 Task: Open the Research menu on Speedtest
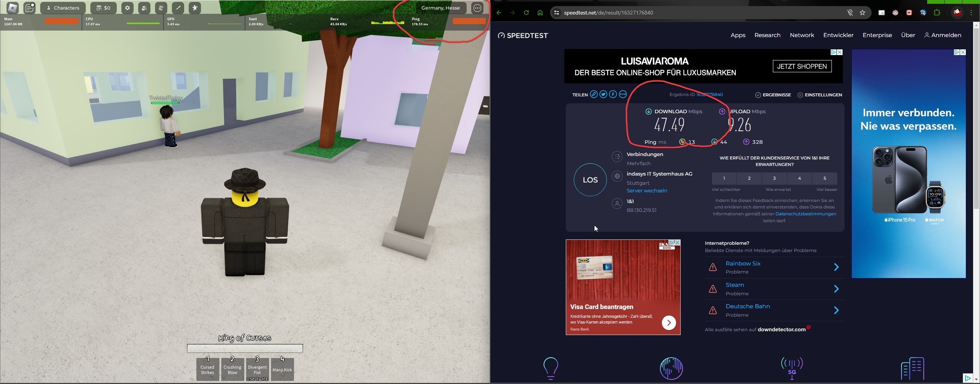[x=767, y=35]
